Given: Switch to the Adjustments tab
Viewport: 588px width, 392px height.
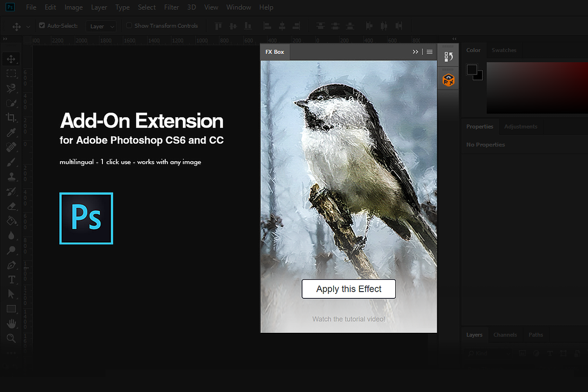Looking at the screenshot, I should (520, 126).
